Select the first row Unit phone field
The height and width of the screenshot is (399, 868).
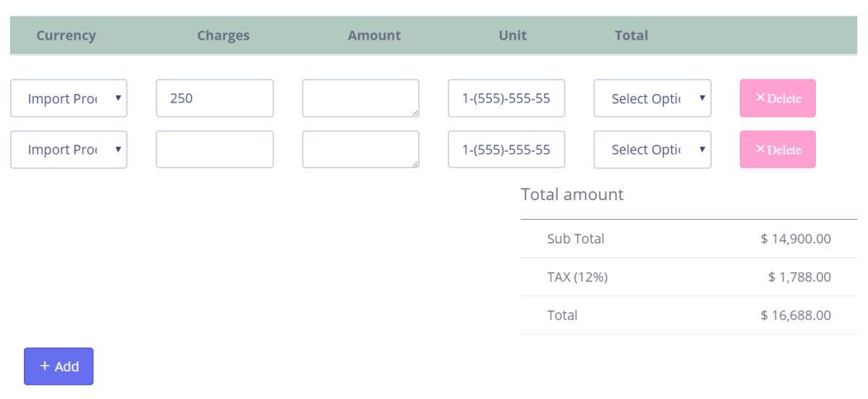[506, 98]
